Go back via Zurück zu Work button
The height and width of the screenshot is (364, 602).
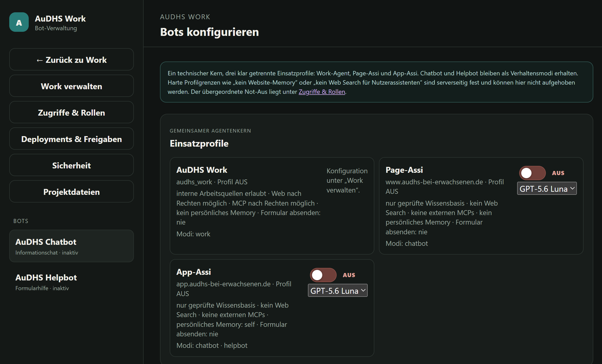point(72,60)
